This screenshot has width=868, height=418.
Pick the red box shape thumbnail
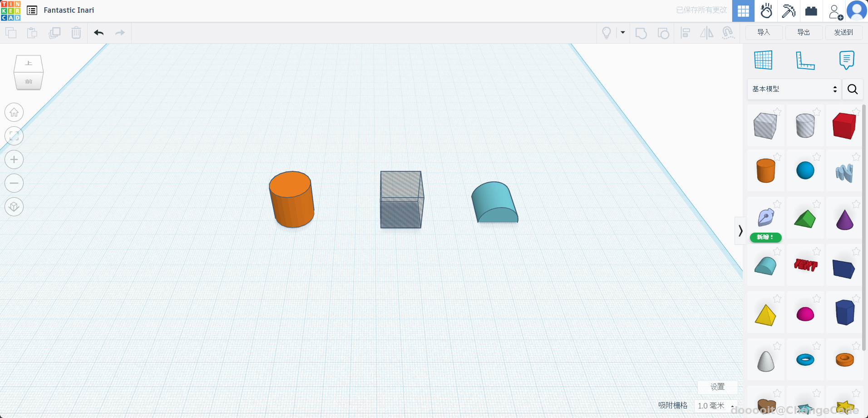tap(844, 125)
